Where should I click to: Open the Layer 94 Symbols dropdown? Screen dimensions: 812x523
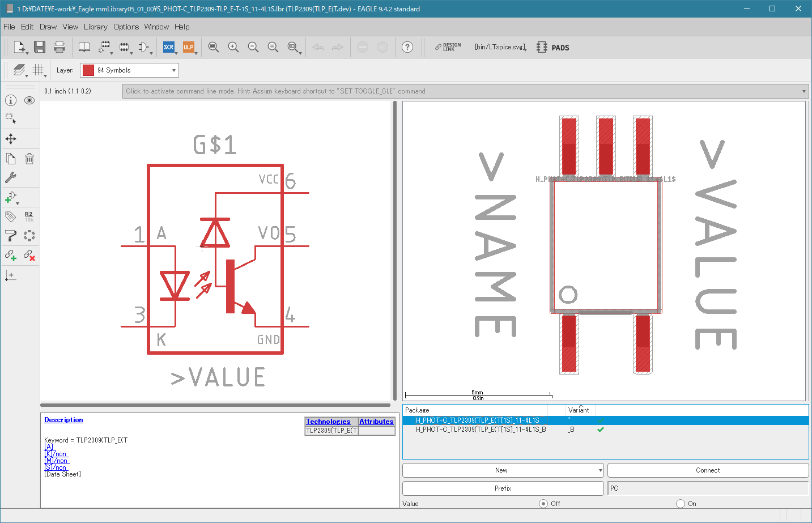pos(129,70)
